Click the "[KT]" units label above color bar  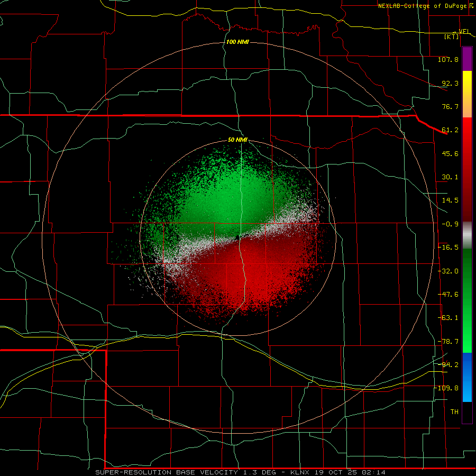coord(452,36)
